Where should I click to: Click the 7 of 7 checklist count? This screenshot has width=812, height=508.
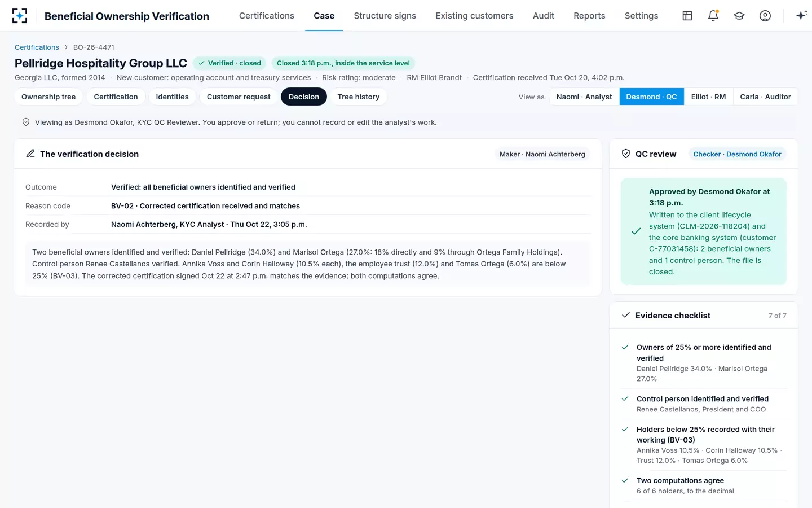(x=778, y=316)
